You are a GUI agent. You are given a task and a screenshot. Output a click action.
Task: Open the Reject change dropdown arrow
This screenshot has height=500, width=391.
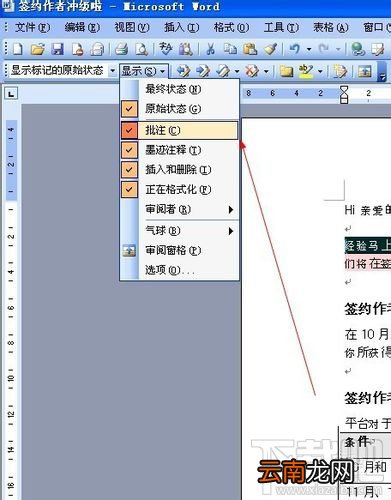coord(266,71)
